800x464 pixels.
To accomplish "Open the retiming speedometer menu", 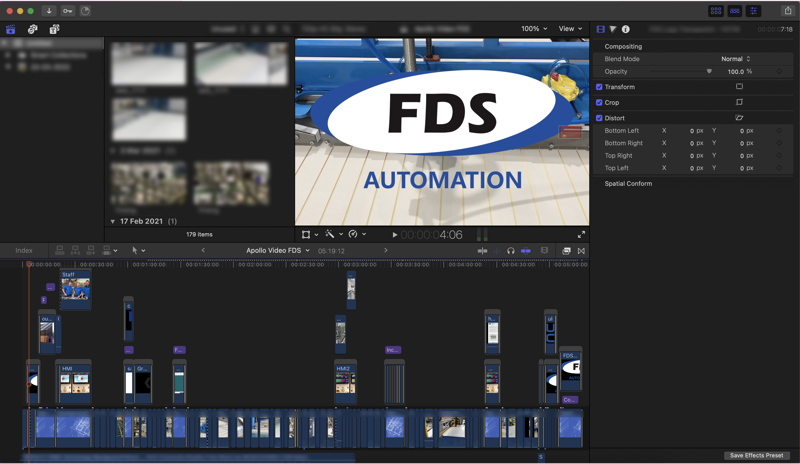I will [357, 234].
